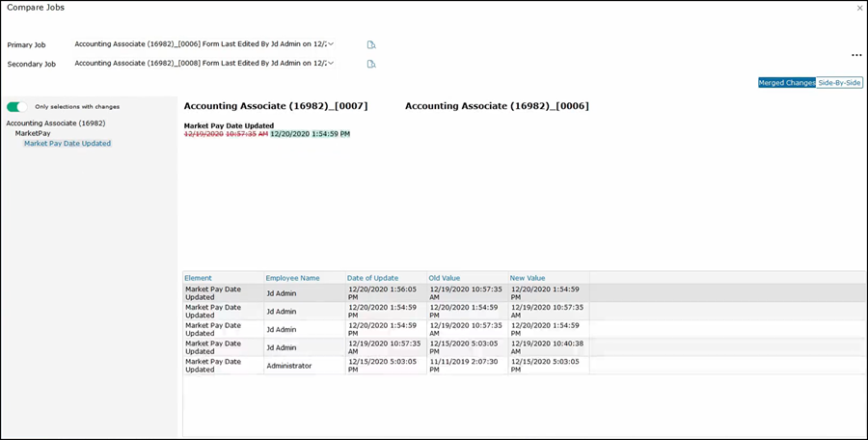Sort by the Element column header

tap(198, 278)
